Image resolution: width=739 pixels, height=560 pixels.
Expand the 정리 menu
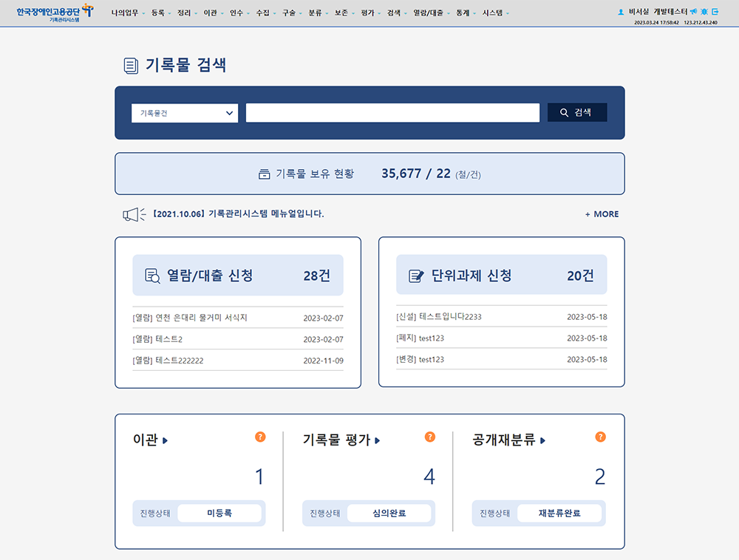187,13
